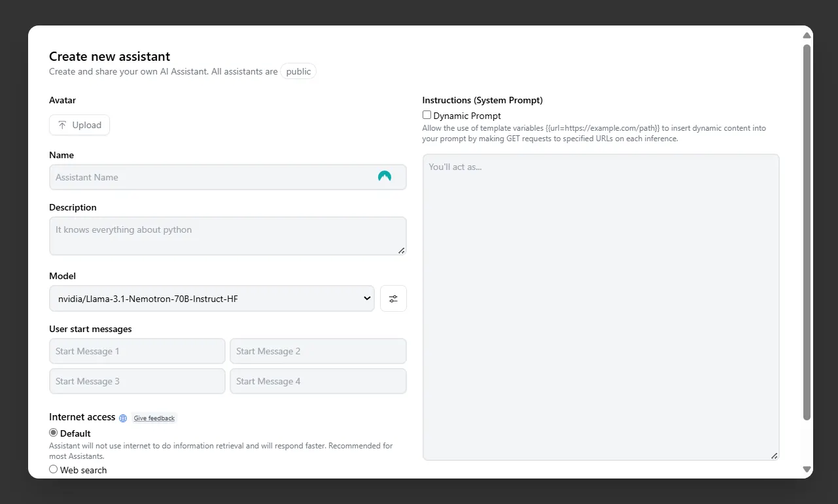838x504 pixels.
Task: Select the Web search radio button
Action: 54,469
